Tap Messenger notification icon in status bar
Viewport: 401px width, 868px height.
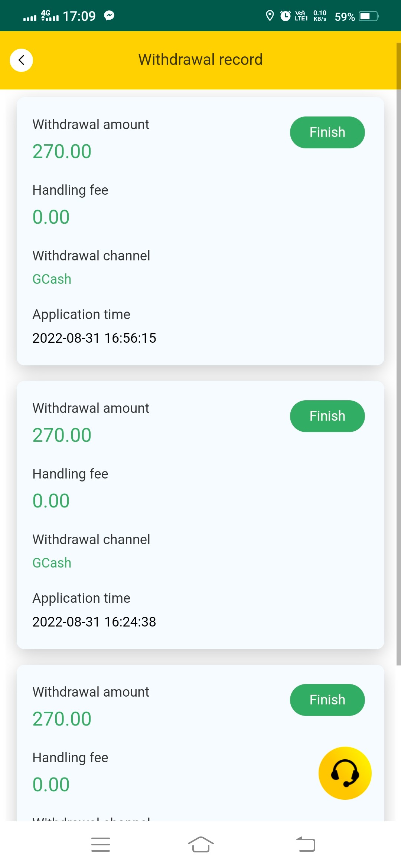[x=109, y=16]
